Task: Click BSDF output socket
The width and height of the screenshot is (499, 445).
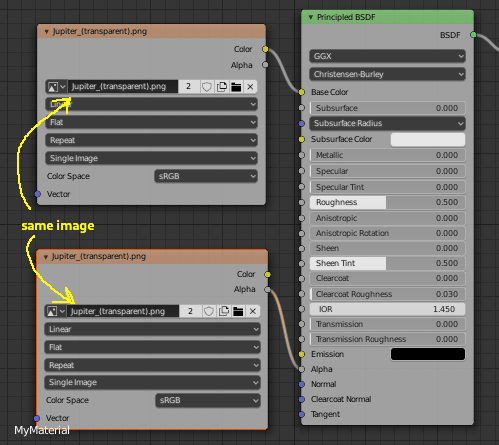Action: pyautogui.click(x=473, y=35)
